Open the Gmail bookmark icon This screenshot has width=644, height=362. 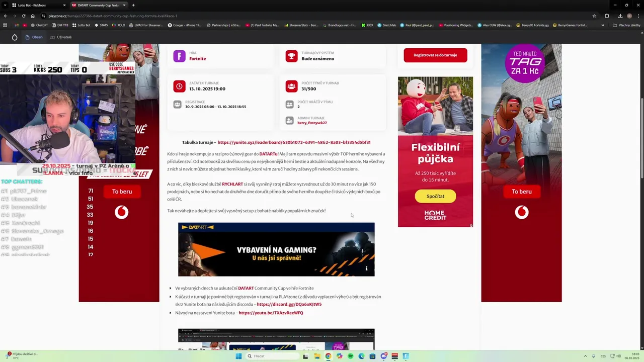point(17,25)
